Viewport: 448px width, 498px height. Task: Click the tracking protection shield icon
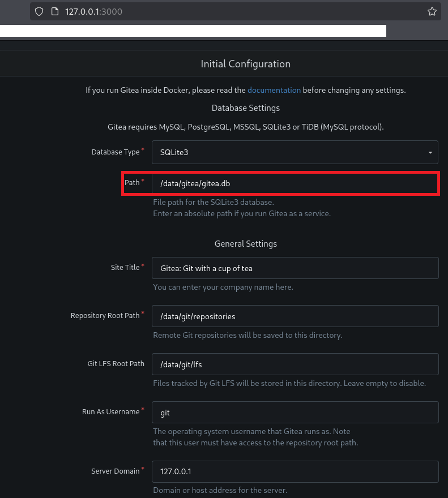tap(39, 11)
